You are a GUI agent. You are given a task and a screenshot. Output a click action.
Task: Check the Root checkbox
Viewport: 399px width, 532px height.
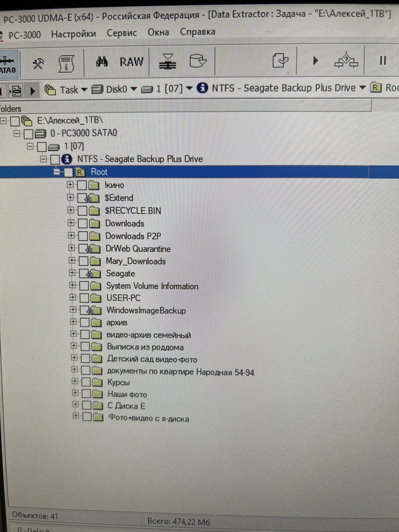tap(68, 172)
